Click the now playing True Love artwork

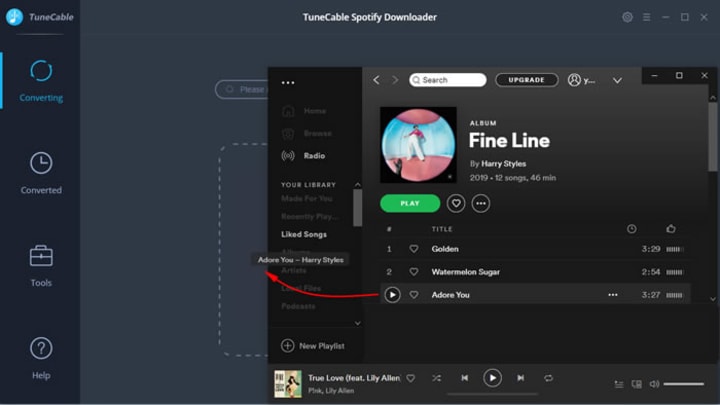point(288,384)
